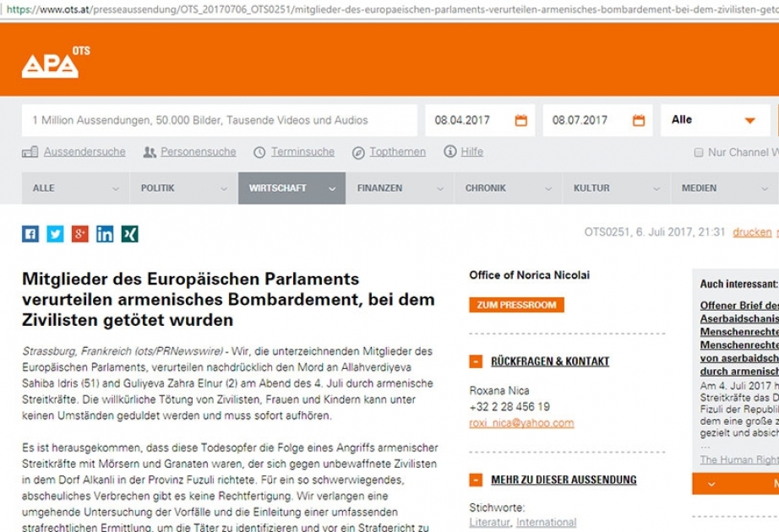Expand MEDIEN navigation dropdown arrow

tap(764, 189)
